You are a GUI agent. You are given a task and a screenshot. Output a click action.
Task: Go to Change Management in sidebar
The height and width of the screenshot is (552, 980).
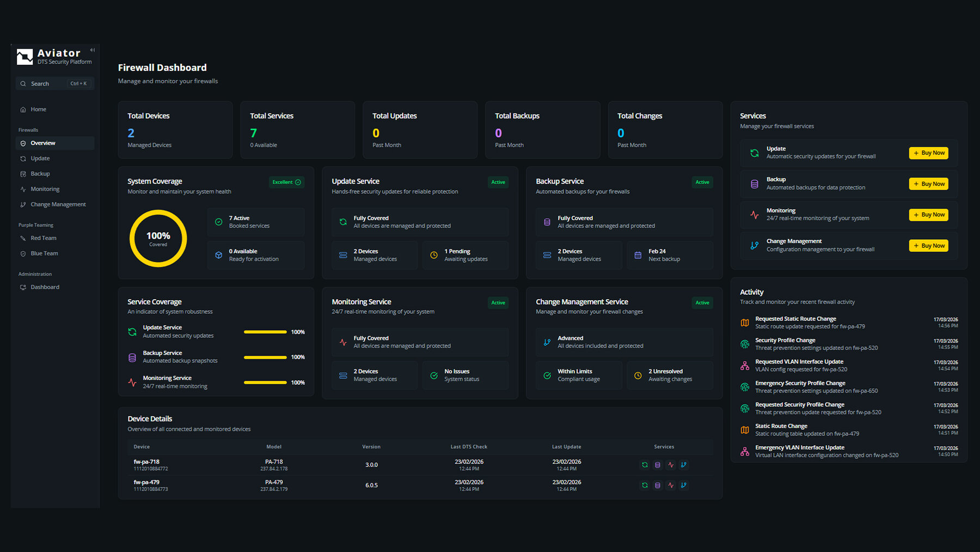click(x=58, y=204)
